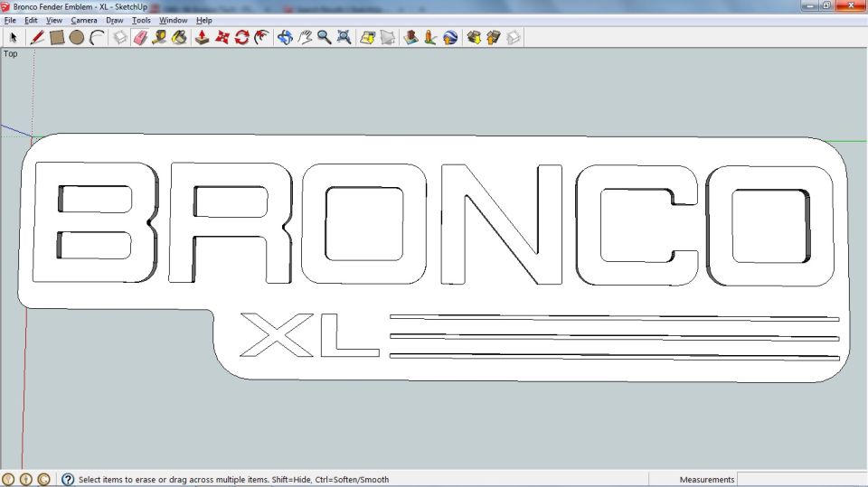Click the SketchUp title bar icon
The image size is (868, 487).
(5, 6)
